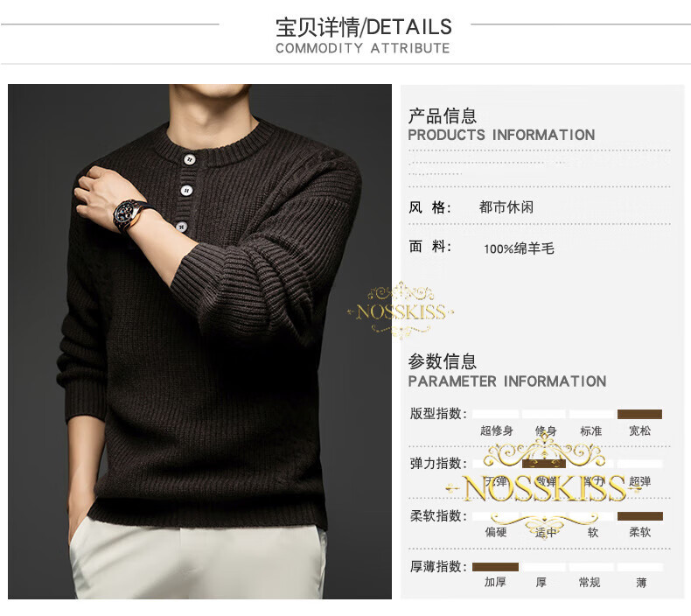The width and height of the screenshot is (691, 616).
Task: Click the 宝贝详情/DETAILS heading
Action: click(x=364, y=27)
